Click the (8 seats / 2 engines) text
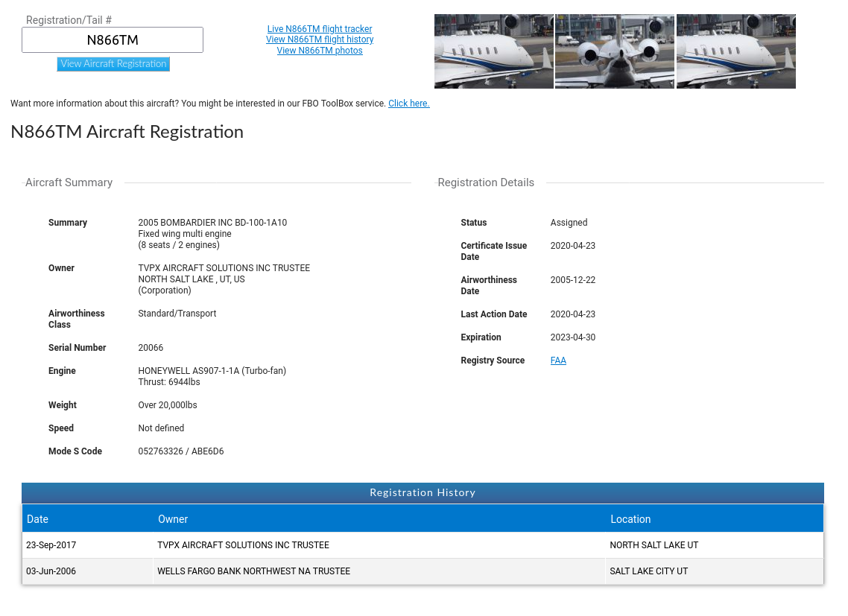Image resolution: width=848 pixels, height=616 pixels. 179,245
